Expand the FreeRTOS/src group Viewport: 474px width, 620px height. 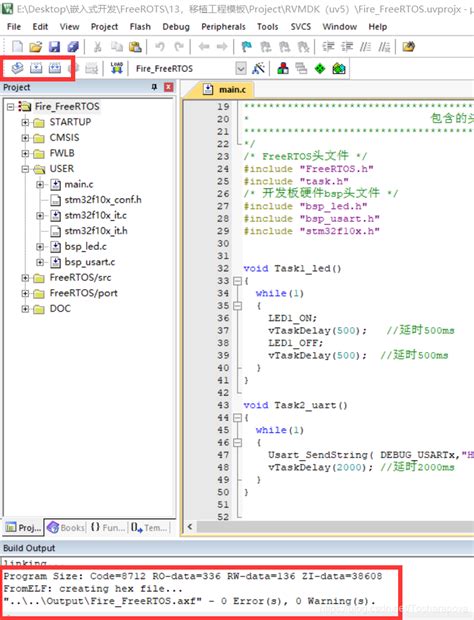tap(25, 278)
